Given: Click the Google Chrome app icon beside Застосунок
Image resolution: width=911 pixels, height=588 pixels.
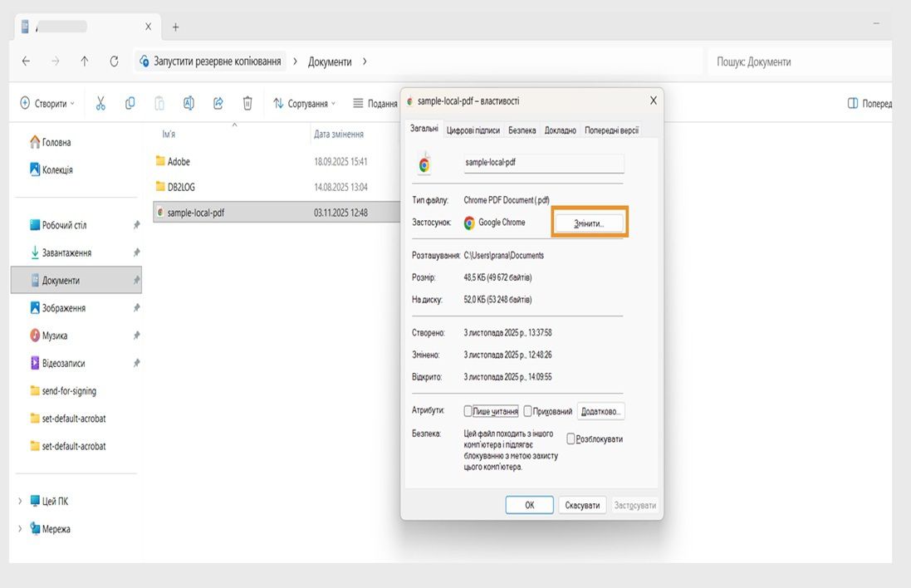Looking at the screenshot, I should [469, 223].
